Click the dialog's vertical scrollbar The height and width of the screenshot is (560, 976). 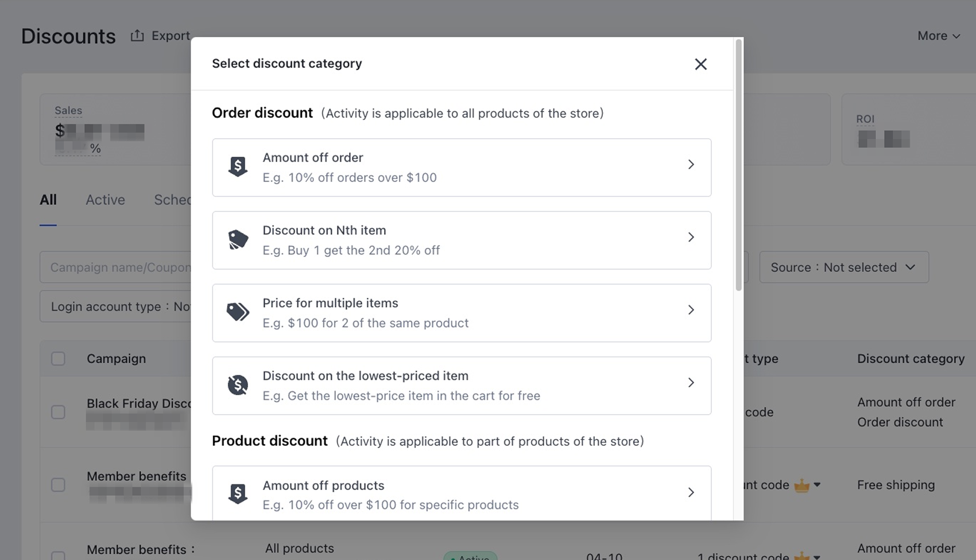click(738, 166)
